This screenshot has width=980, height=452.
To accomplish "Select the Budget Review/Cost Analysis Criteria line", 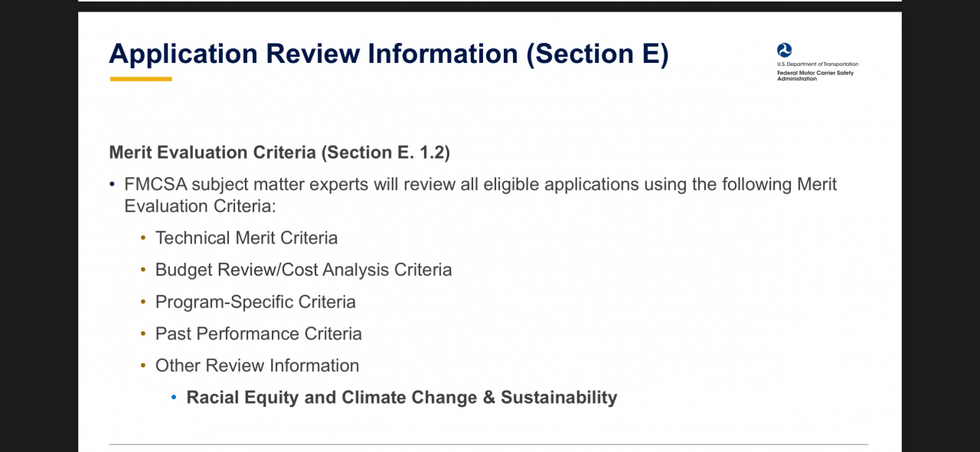I will (x=303, y=270).
